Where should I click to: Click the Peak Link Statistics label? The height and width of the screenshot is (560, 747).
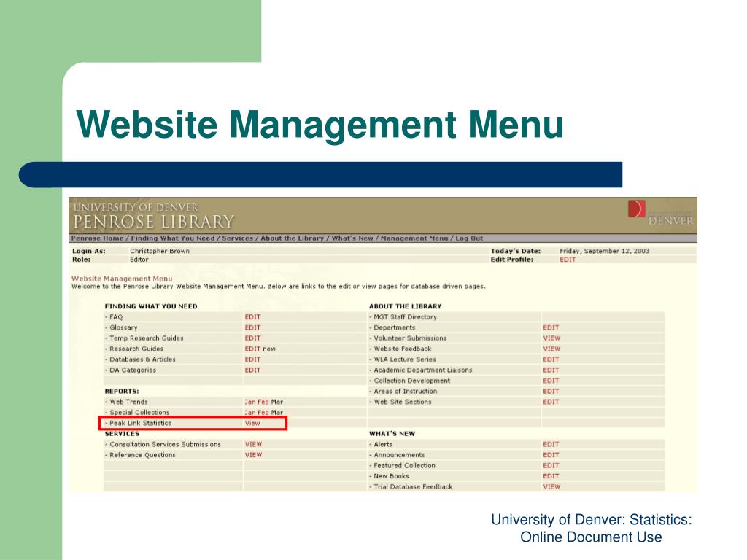[140, 423]
